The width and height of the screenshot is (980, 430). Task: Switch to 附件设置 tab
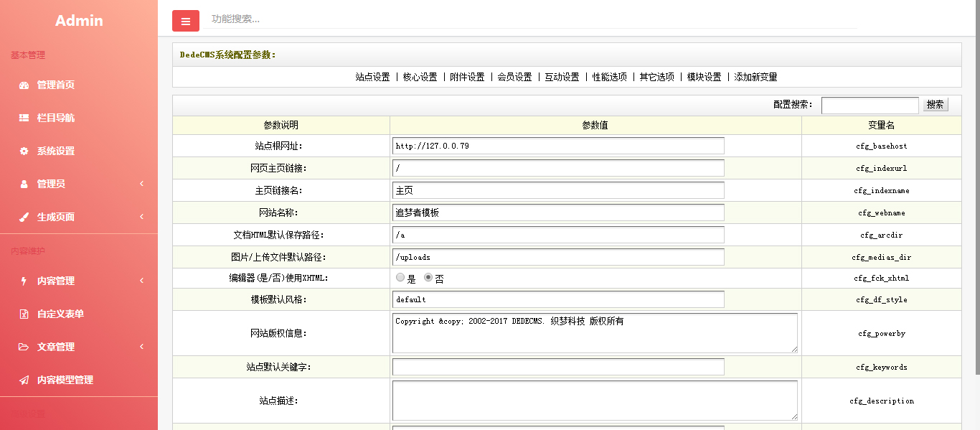pyautogui.click(x=467, y=77)
